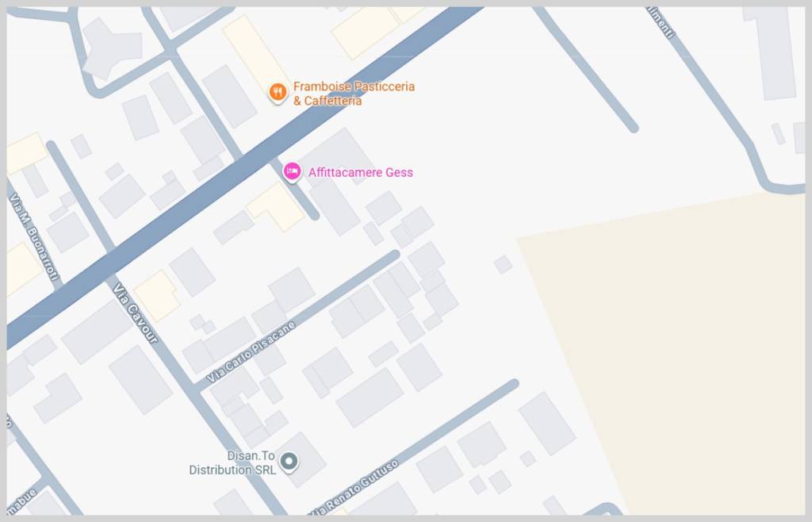Click the Y-shaped building footprint
This screenshot has width=812, height=522.
(113, 48)
